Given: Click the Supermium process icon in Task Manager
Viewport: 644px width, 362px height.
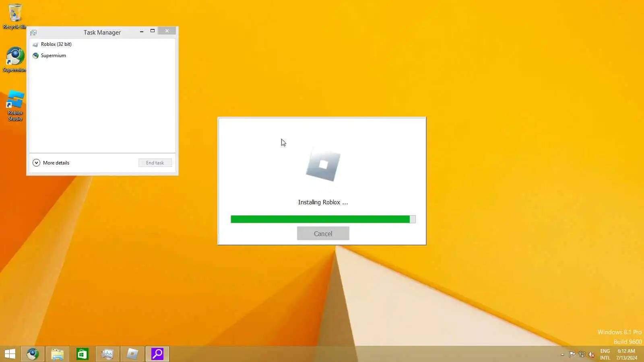Looking at the screenshot, I should coord(35,56).
